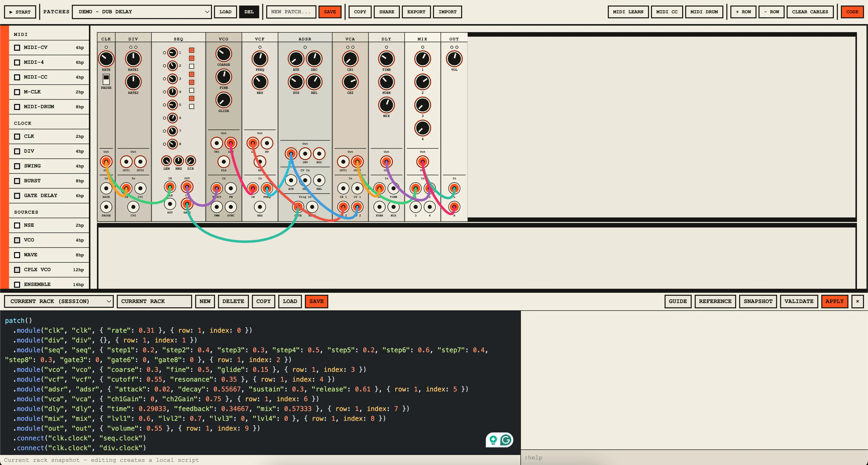
Task: Click the VALIDATE button
Action: pos(799,301)
